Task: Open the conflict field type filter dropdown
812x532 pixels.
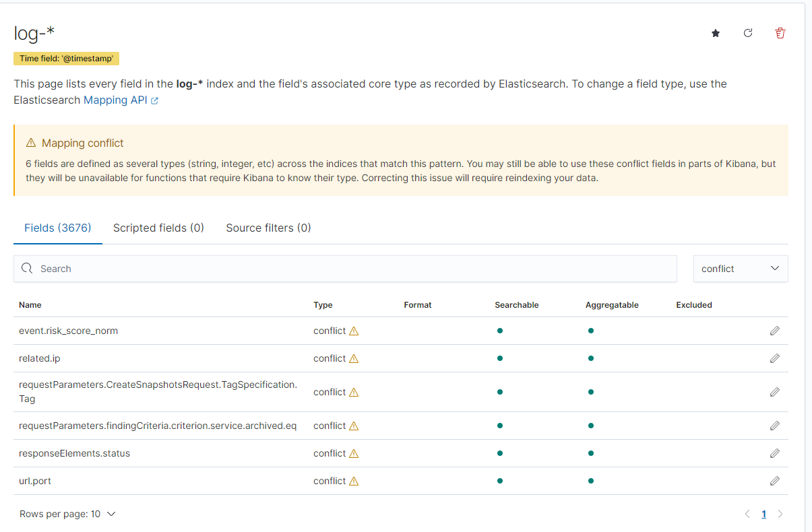Action: (x=740, y=268)
